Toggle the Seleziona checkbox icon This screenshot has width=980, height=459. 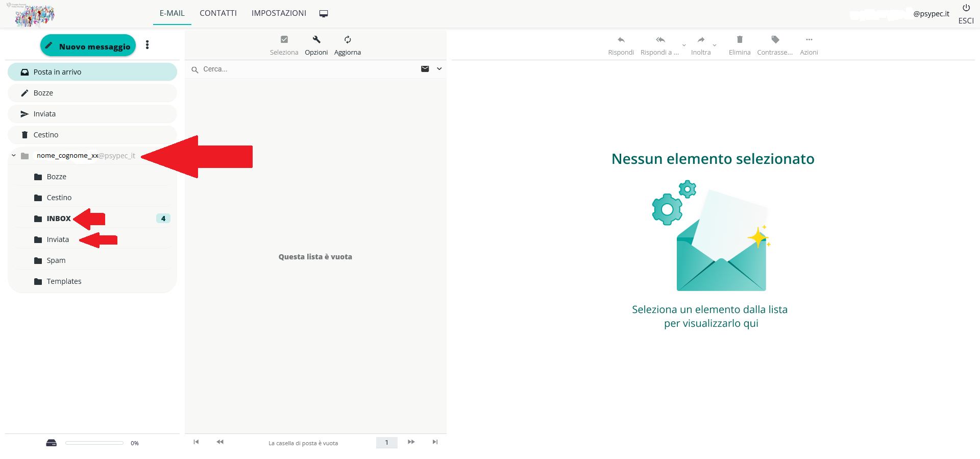[284, 40]
